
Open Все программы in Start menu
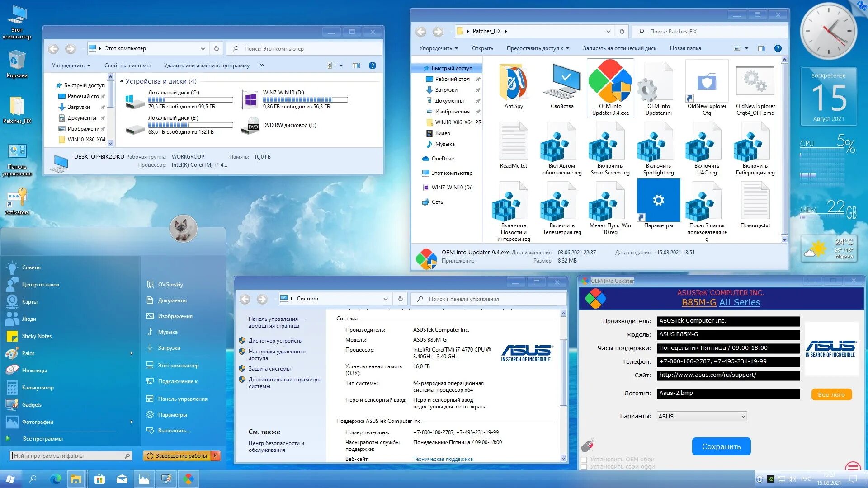point(42,439)
